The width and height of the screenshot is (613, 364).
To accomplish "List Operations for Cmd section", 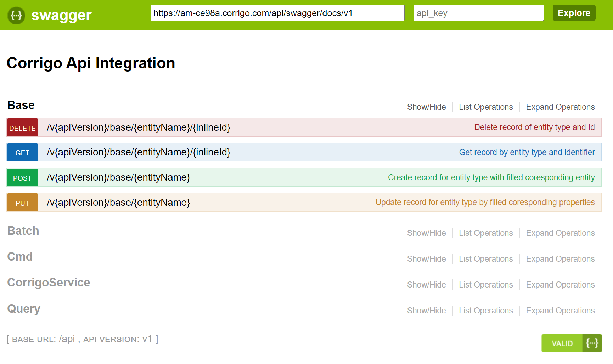I will pos(486,259).
